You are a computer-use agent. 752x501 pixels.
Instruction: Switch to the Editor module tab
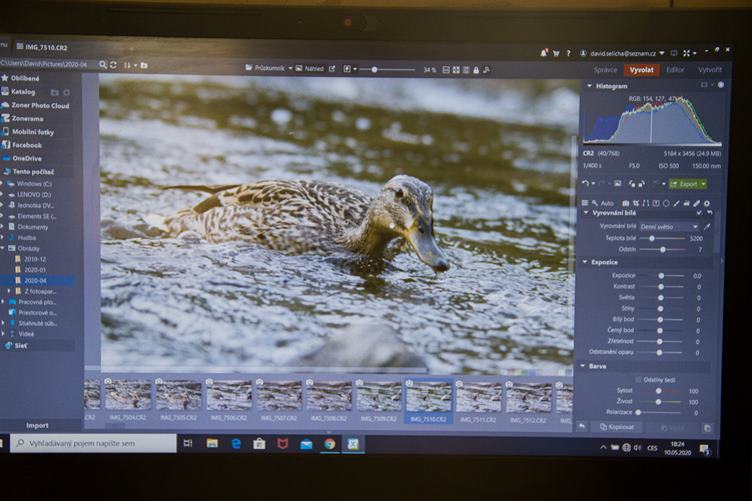pyautogui.click(x=675, y=70)
